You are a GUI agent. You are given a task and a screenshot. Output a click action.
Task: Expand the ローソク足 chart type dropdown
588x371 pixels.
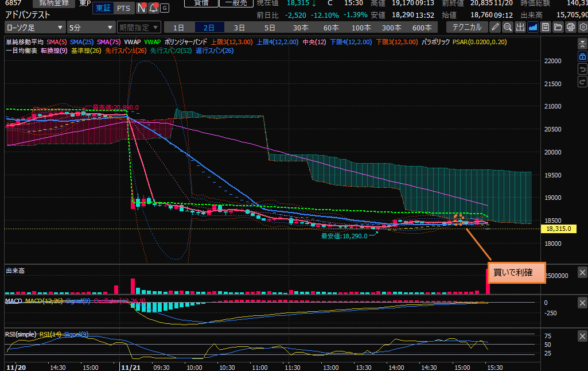[34, 27]
